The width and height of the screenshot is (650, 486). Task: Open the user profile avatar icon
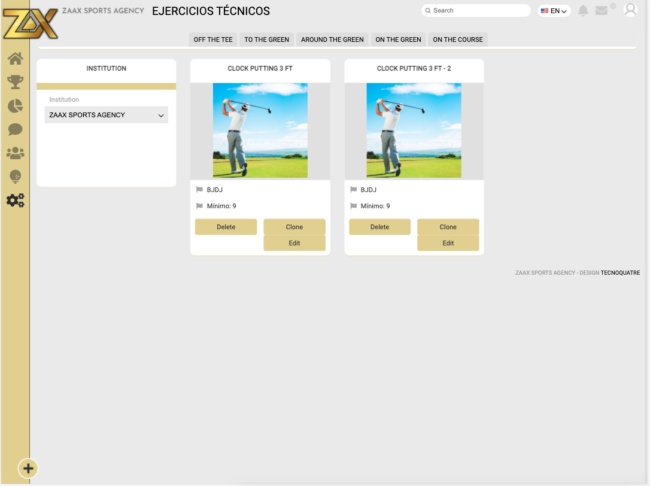pos(630,10)
